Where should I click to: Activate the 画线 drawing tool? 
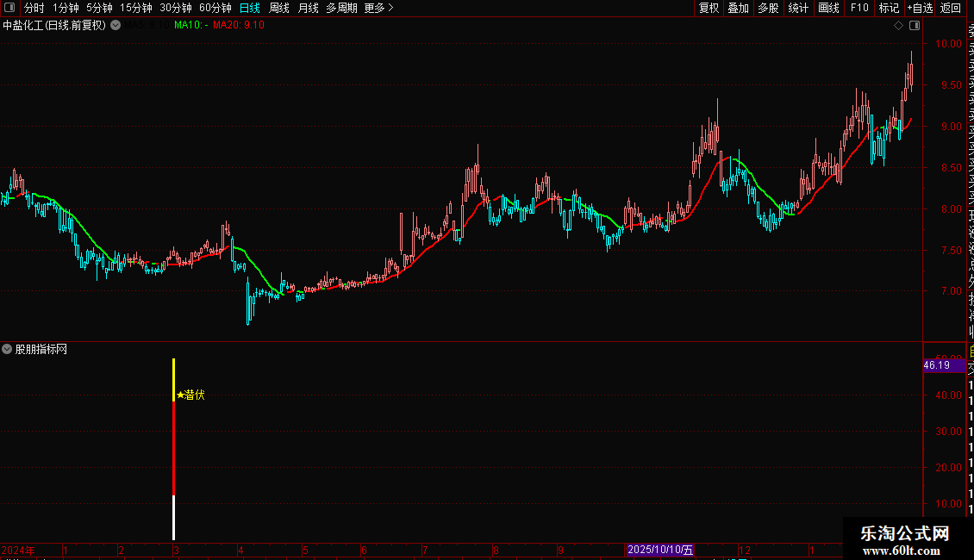pos(828,8)
